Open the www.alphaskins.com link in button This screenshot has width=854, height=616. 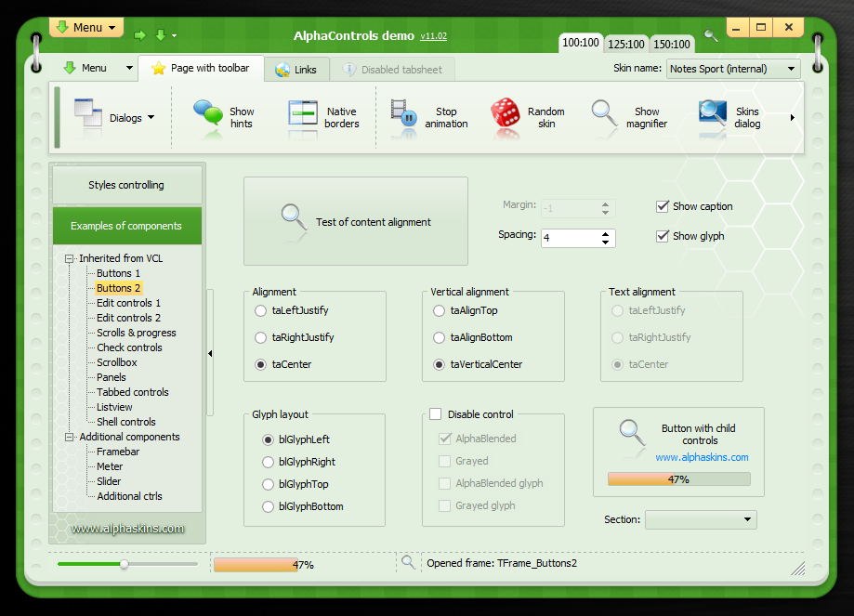click(702, 457)
